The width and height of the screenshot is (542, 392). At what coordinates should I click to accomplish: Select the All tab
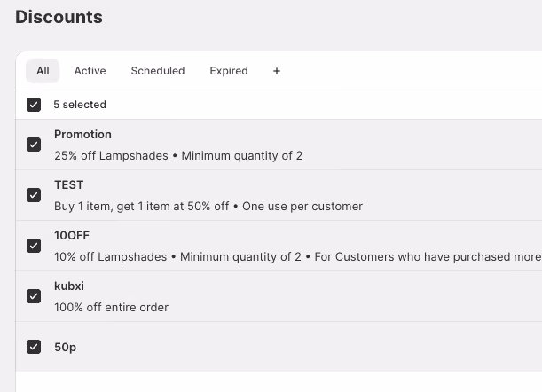tap(43, 71)
